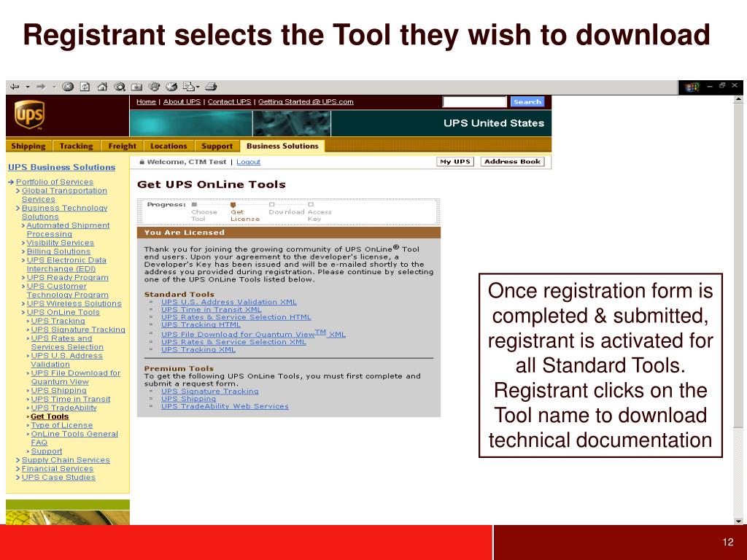Screen dimensions: 747x560
Task: Open the My UPS button
Action: (455, 161)
